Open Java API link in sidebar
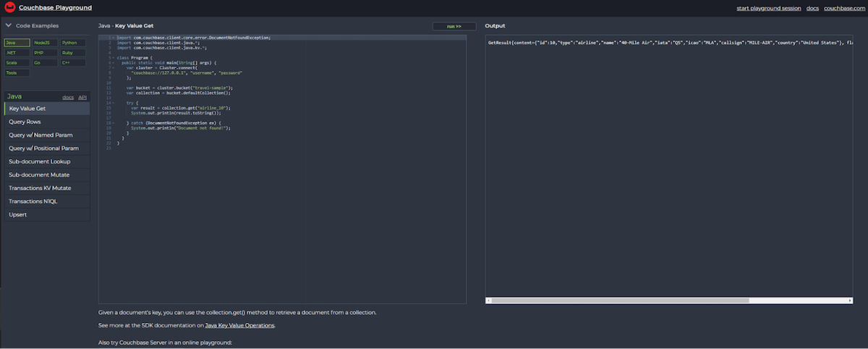This screenshot has width=868, height=349. coord(82,97)
